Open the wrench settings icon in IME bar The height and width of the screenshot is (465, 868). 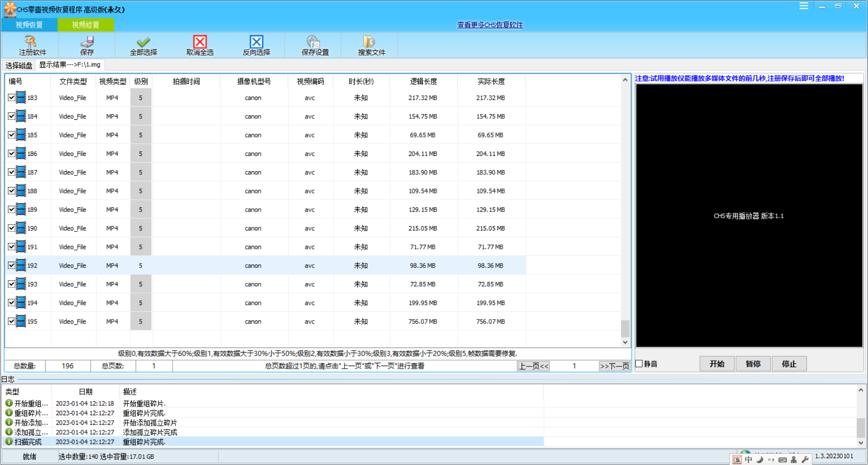point(805,460)
